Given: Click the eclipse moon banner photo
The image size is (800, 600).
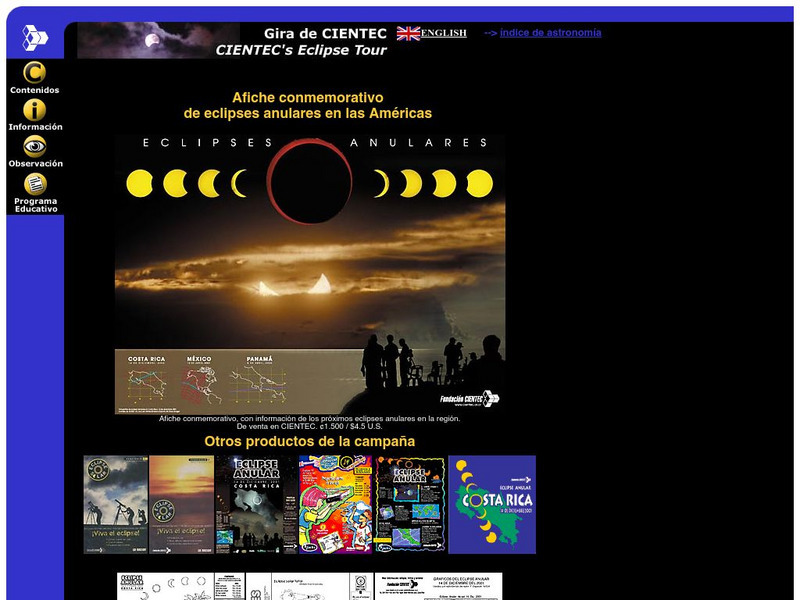Looking at the screenshot, I should click(x=158, y=40).
